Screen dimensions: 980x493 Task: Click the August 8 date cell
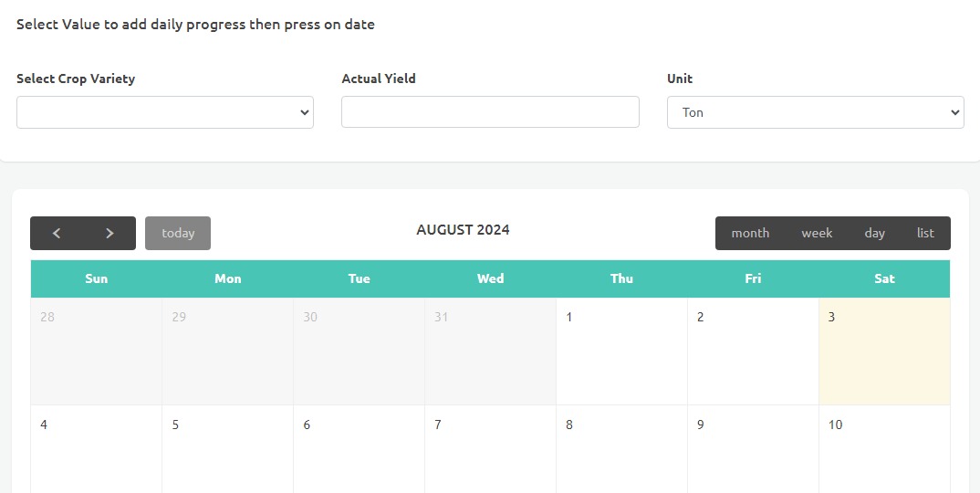[621, 452]
